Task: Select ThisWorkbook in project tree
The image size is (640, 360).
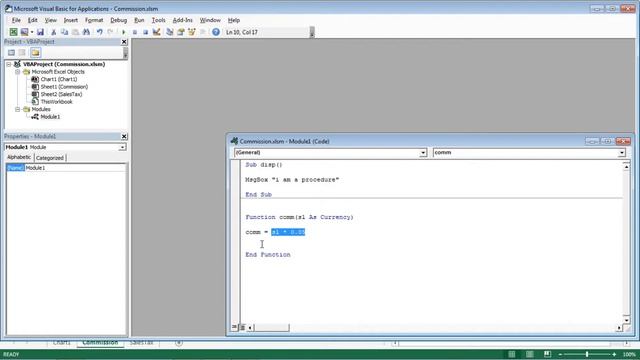Action: [x=56, y=102]
